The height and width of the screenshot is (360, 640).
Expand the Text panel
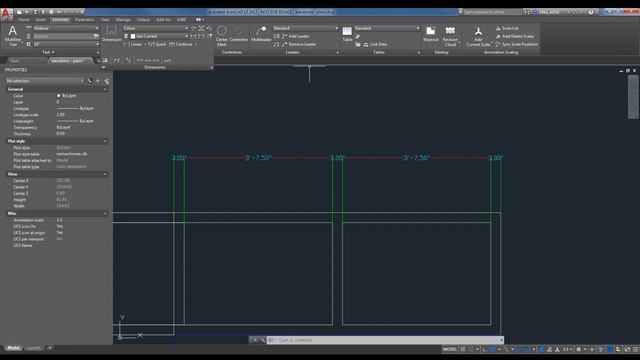[x=48, y=52]
